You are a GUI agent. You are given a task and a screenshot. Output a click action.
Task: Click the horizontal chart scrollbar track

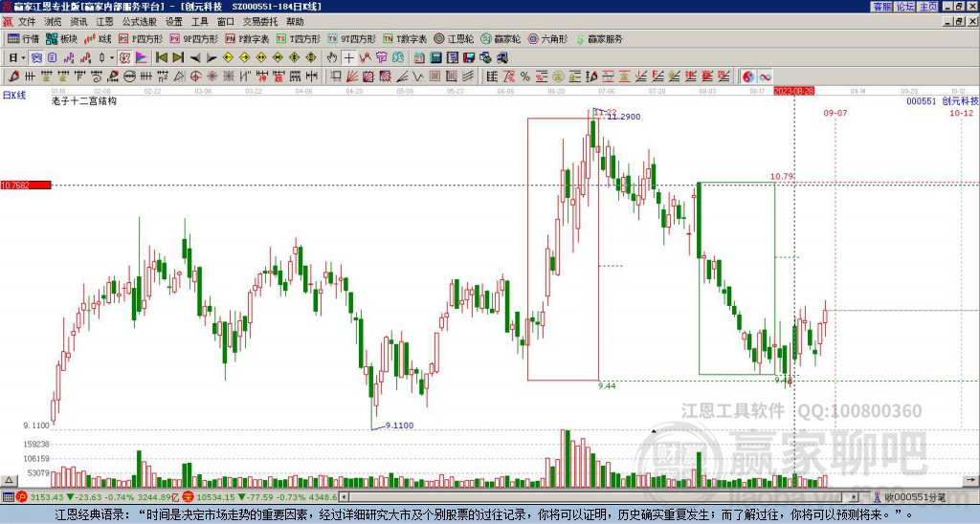597,497
